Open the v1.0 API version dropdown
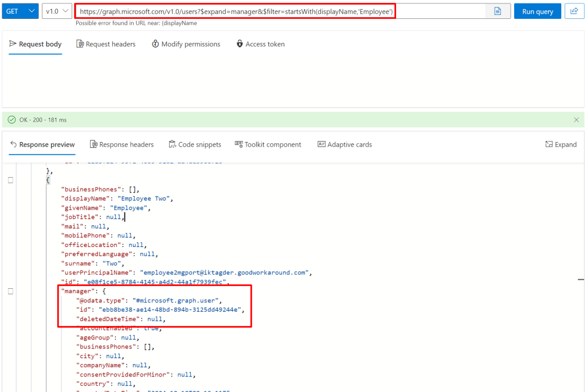The height and width of the screenshot is (392, 587). 57,11
